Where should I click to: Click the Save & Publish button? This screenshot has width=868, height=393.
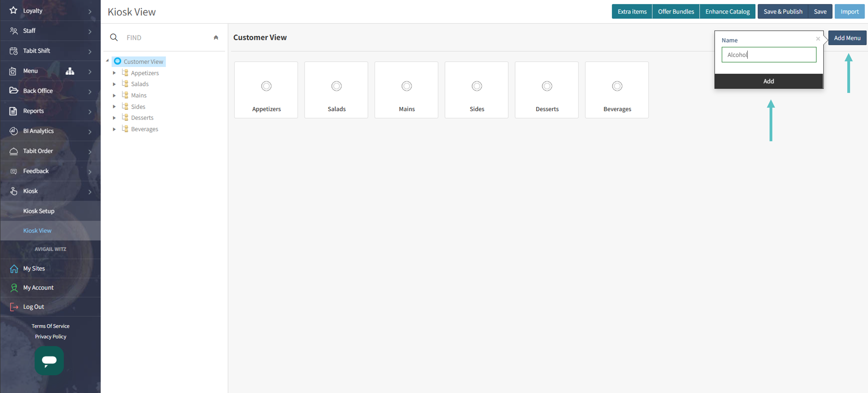pos(783,11)
